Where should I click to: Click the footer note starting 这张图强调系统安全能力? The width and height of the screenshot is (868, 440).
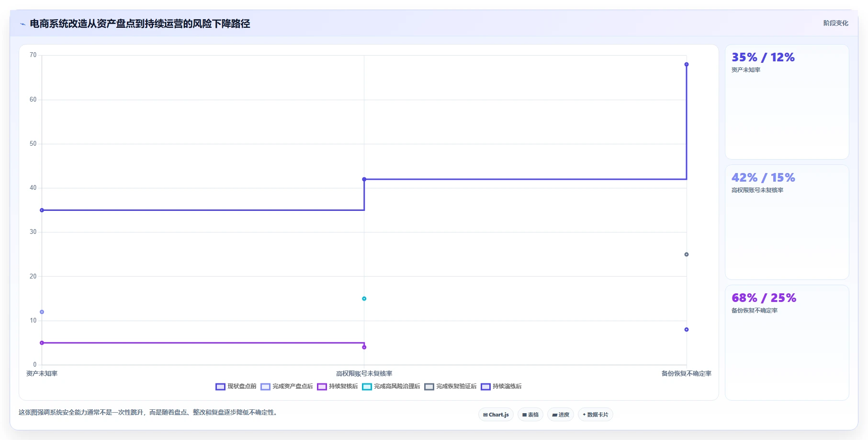coord(149,412)
